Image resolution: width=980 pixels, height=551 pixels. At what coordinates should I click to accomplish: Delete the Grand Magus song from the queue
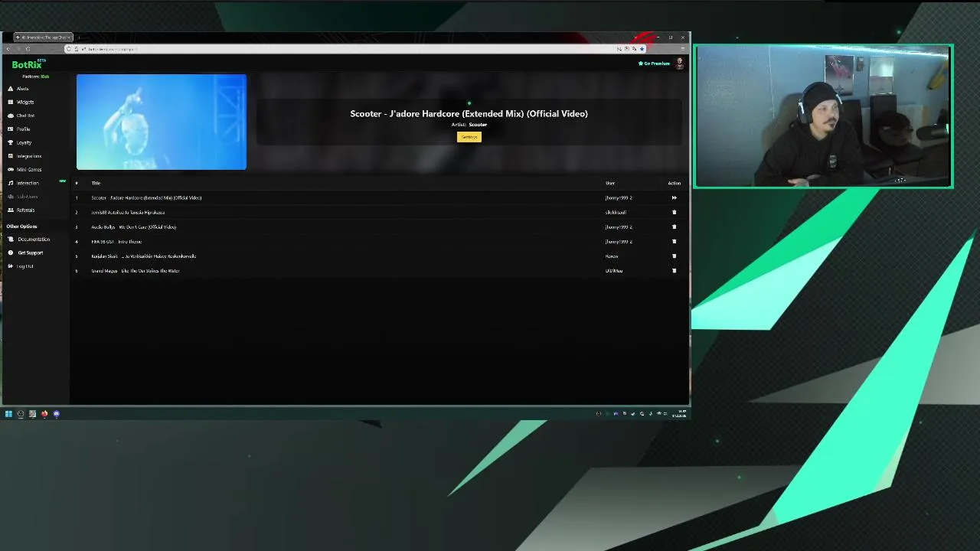click(675, 270)
